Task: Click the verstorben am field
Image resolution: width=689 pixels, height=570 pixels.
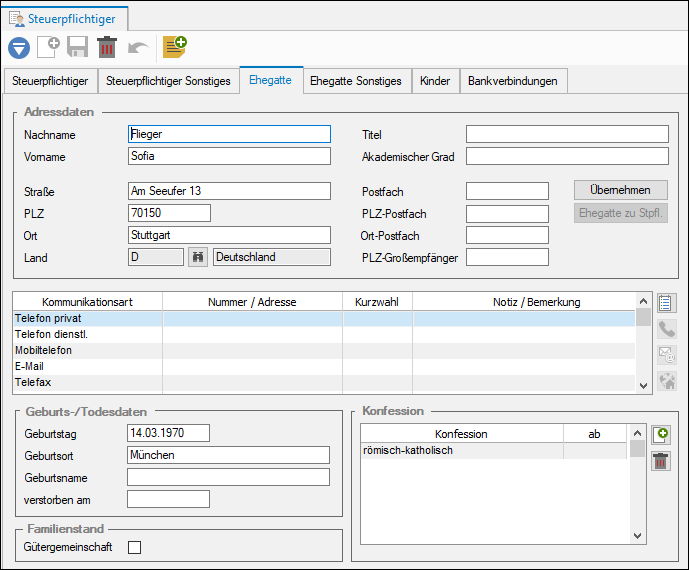Action: tap(168, 499)
